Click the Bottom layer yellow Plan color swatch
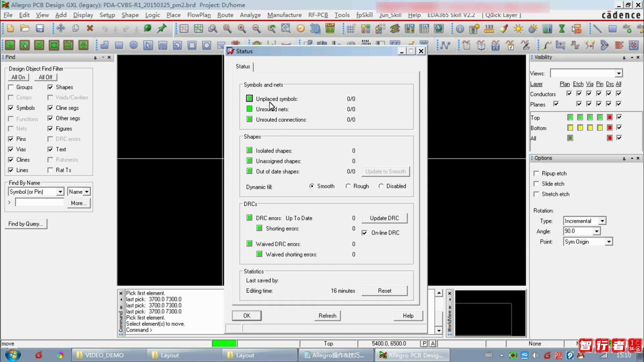Viewport: 644px width, 362px height. [x=570, y=128]
